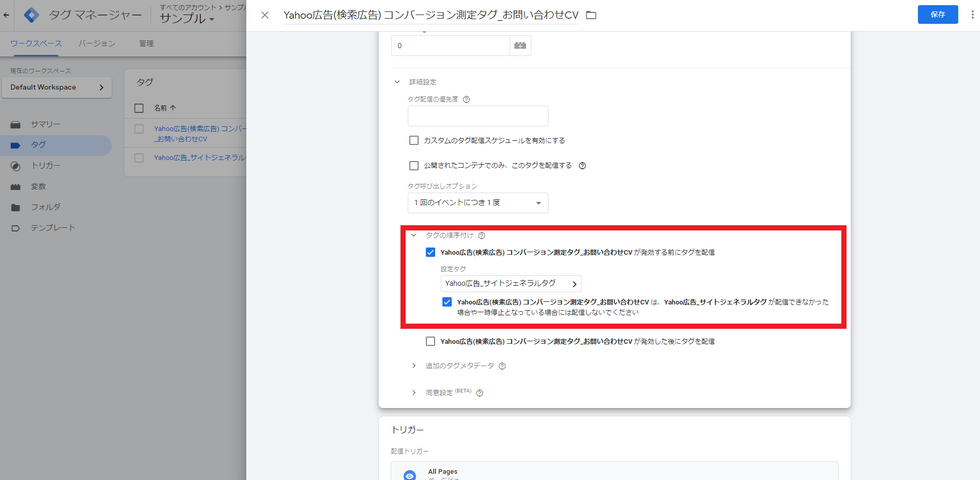Screen dimensions: 980x480
Task: Click the タグ sidebar icon
Action: pos(16,145)
